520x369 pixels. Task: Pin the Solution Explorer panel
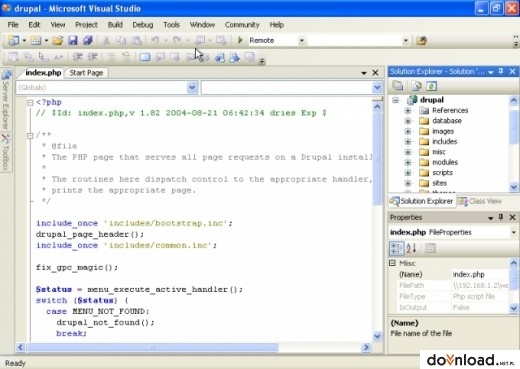point(501,71)
